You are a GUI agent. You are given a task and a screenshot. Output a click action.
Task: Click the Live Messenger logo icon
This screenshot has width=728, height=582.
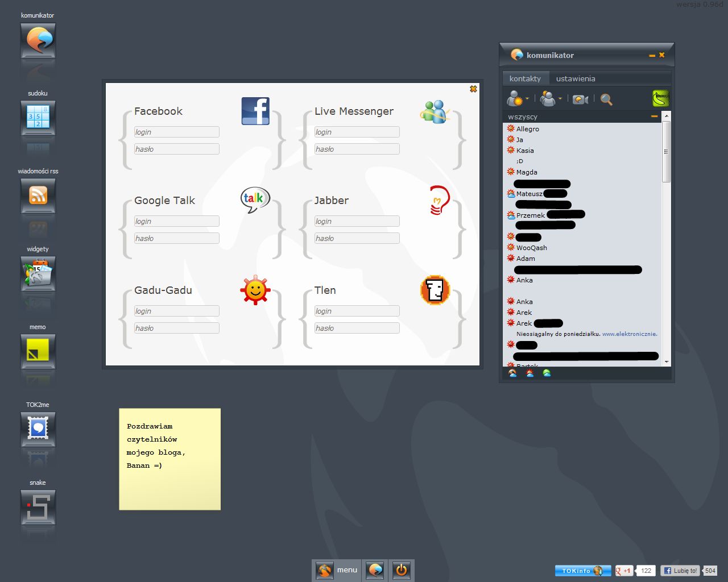click(x=435, y=111)
